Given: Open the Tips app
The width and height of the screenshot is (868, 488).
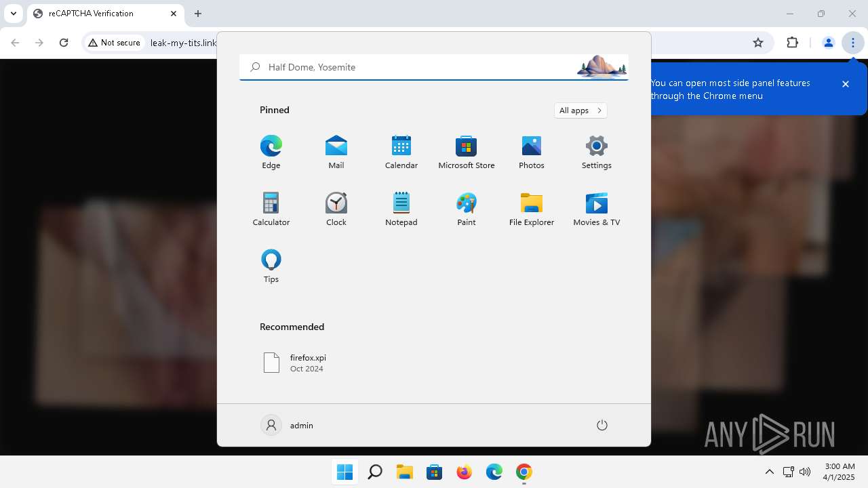Looking at the screenshot, I should click(x=271, y=266).
